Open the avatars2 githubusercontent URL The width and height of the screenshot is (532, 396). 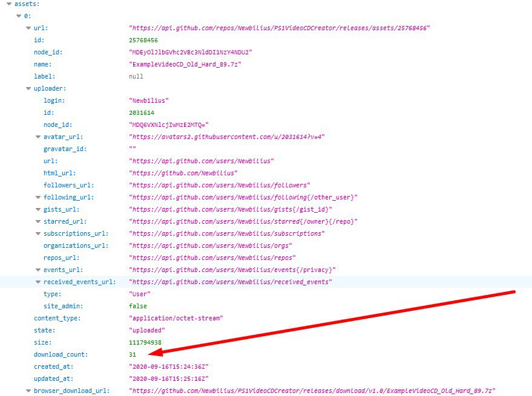click(226, 137)
